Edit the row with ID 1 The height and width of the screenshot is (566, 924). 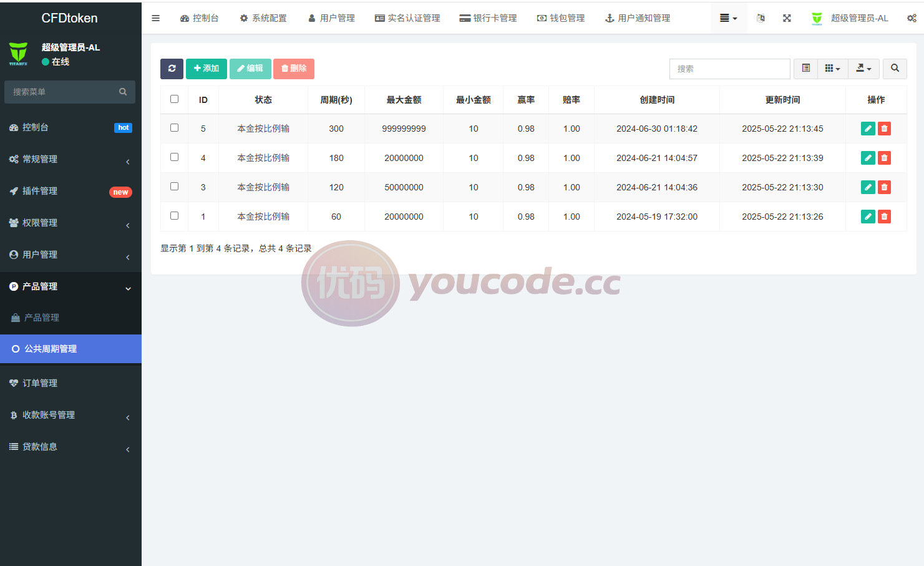point(868,217)
